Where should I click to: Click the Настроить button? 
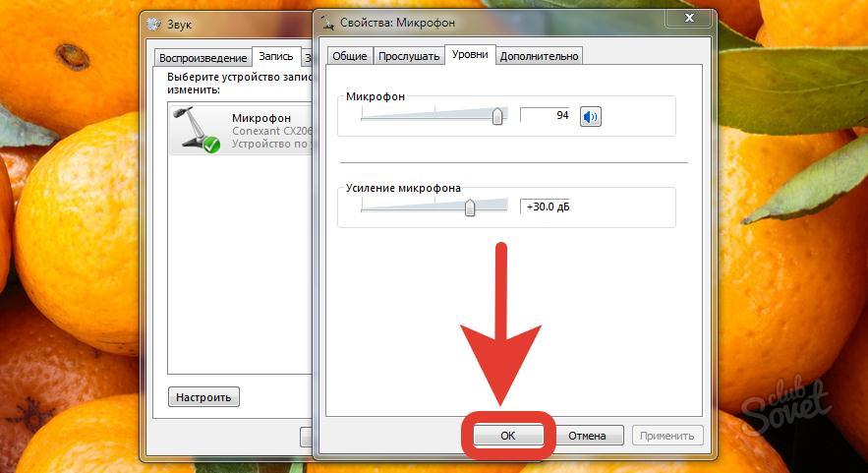[x=203, y=397]
